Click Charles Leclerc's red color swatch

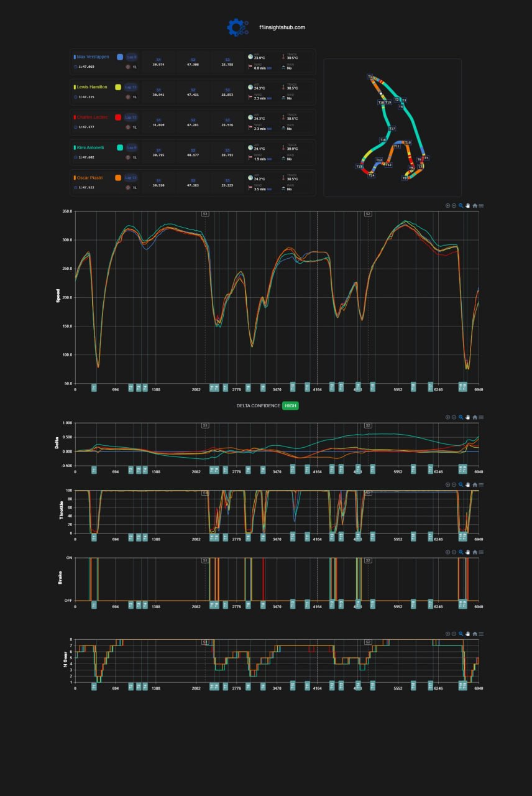(118, 117)
